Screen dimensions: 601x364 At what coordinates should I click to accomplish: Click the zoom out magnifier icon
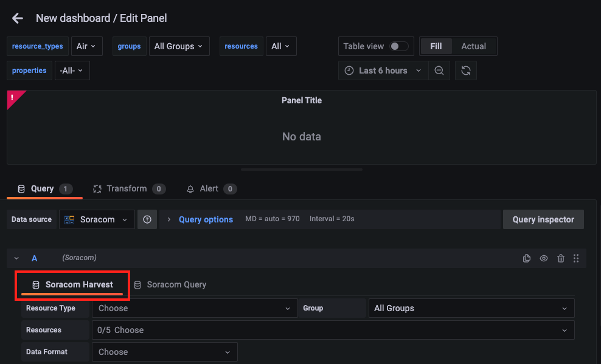(x=439, y=70)
